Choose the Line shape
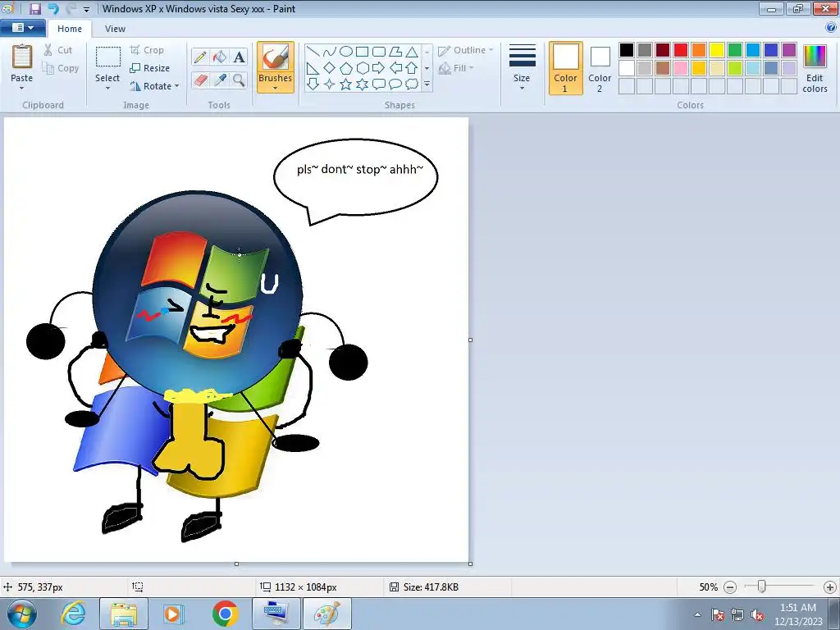840x630 pixels. coord(313,52)
